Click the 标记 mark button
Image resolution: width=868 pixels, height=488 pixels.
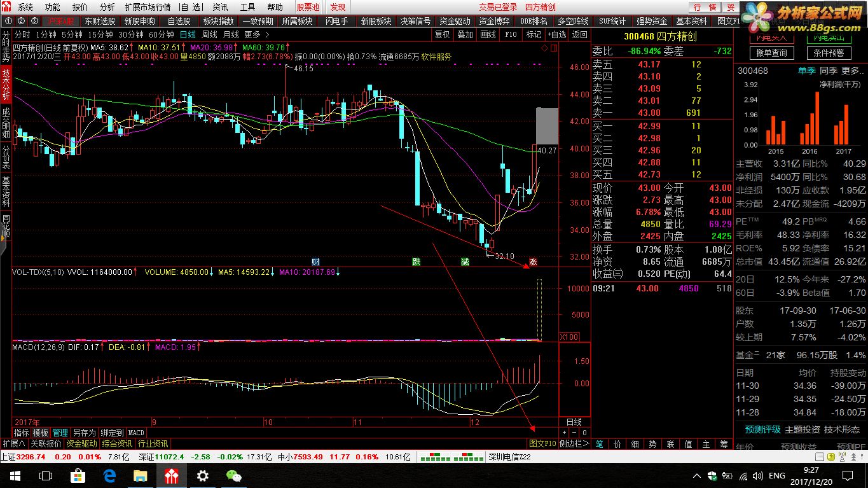pos(534,34)
